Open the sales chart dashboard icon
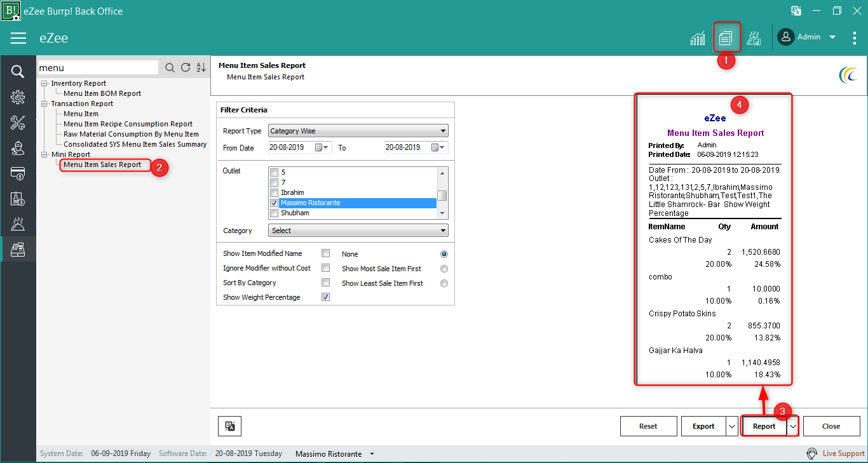This screenshot has width=868, height=463. [698, 38]
